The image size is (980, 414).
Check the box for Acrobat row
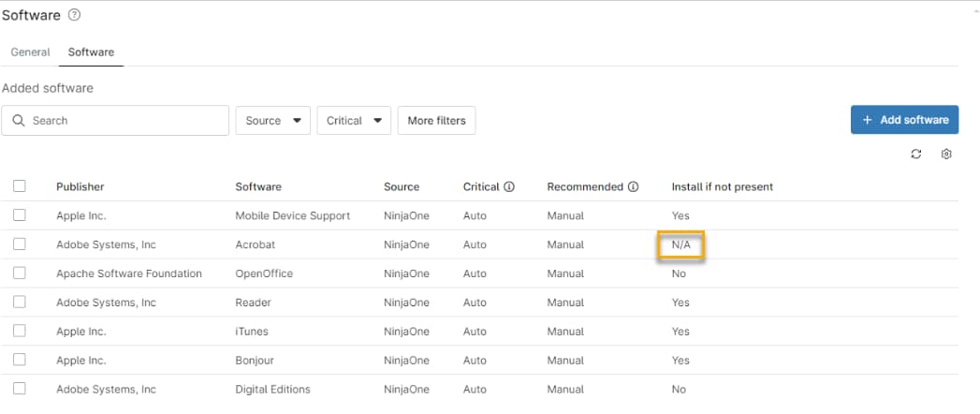click(x=20, y=244)
